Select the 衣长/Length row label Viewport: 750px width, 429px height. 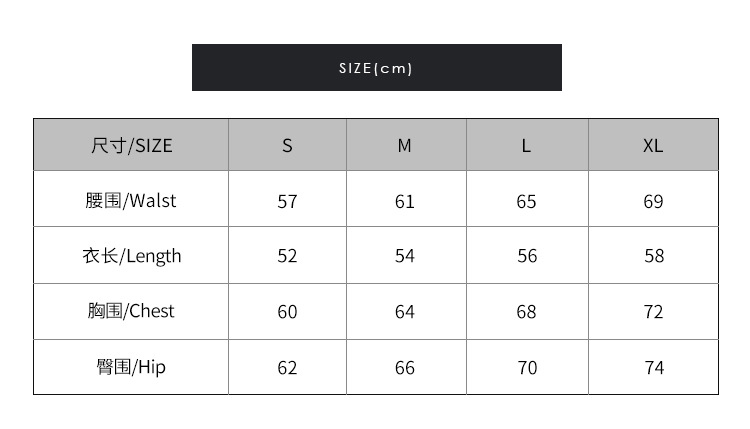click(x=131, y=256)
